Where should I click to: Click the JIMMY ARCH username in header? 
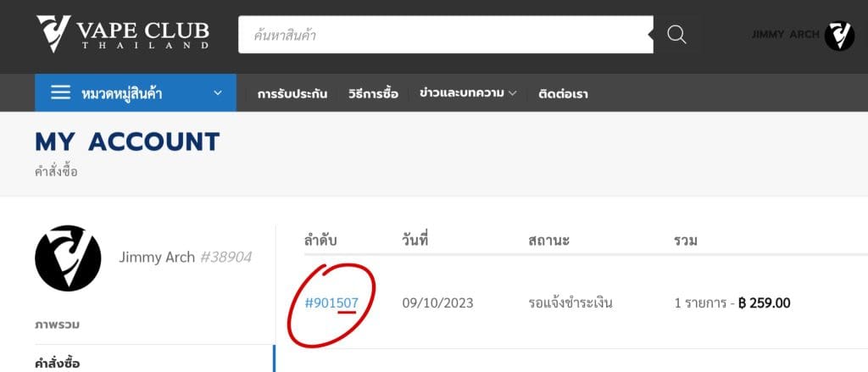coord(784,35)
